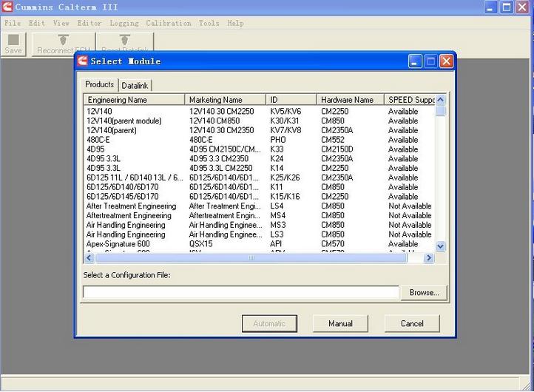This screenshot has height=392, width=534.
Task: Sort by ID column header
Action: pos(291,100)
